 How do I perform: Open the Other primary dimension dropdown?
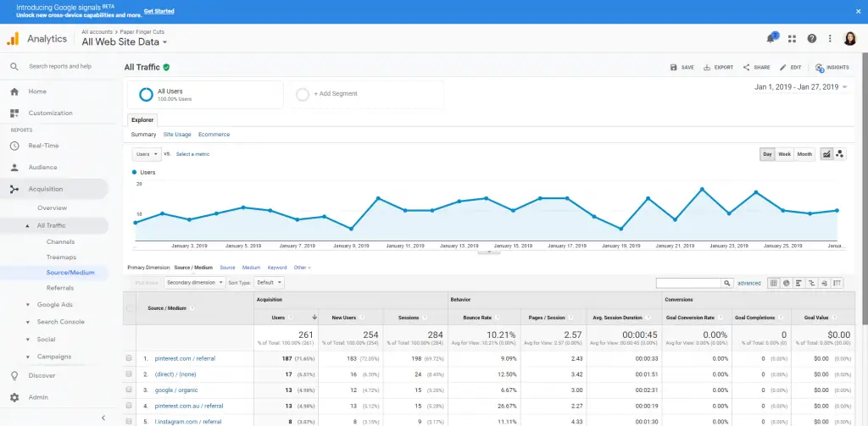tap(303, 268)
